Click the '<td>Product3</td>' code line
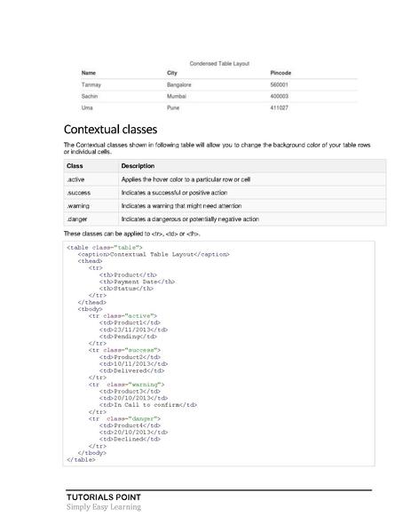The image size is (411, 532). click(130, 391)
